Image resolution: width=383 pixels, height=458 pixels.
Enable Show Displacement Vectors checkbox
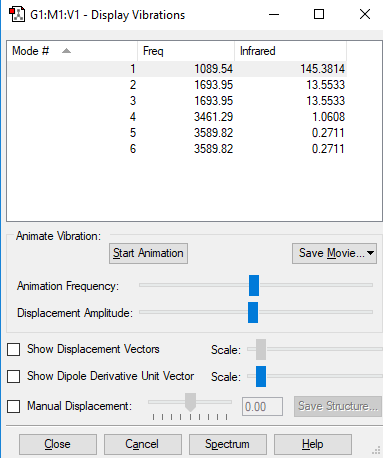tap(14, 350)
